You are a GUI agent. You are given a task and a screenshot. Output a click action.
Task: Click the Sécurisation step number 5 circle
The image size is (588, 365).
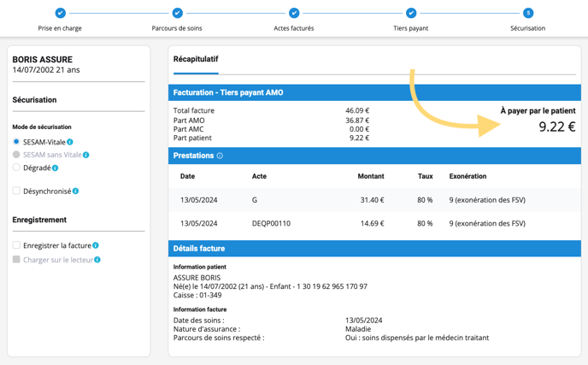[x=528, y=13]
